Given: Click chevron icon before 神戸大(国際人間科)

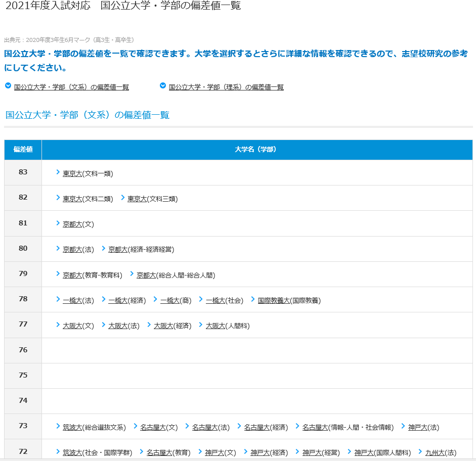Looking at the screenshot, I should coord(350,451).
